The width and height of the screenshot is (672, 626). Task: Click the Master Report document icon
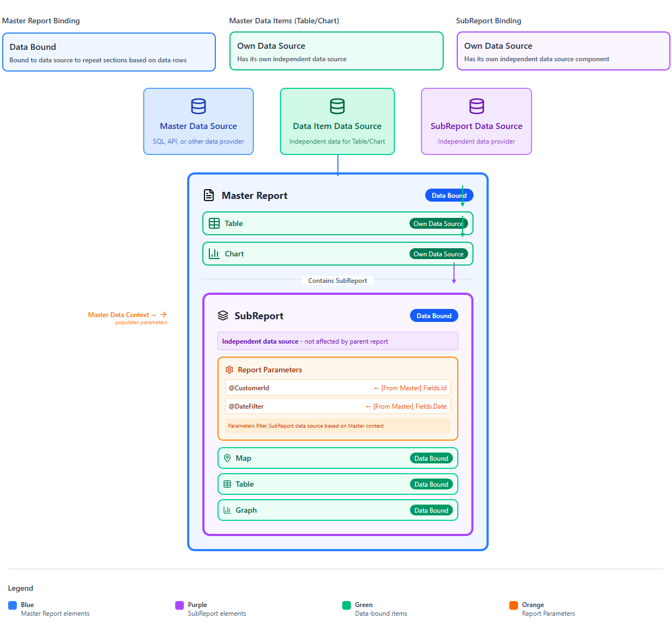click(209, 195)
